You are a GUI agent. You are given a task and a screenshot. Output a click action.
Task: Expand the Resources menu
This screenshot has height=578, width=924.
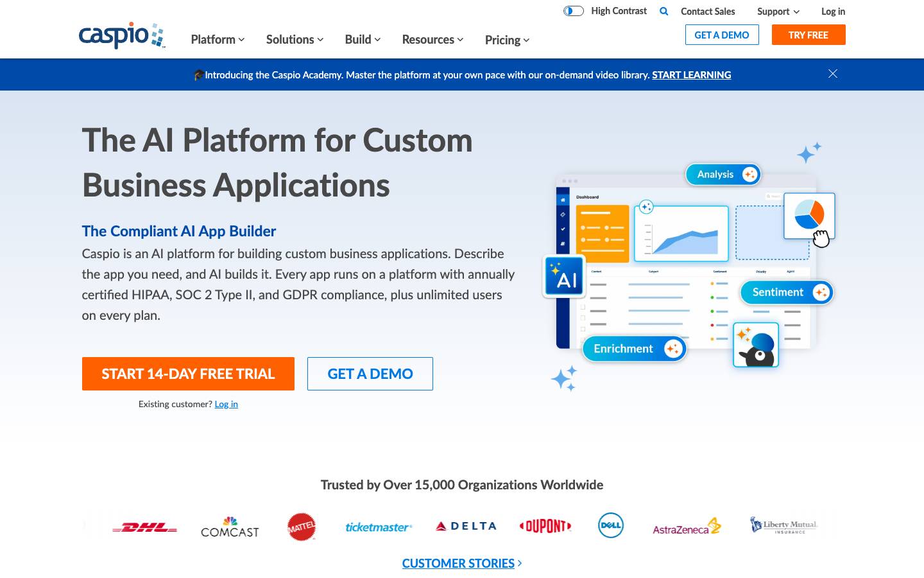pos(432,39)
